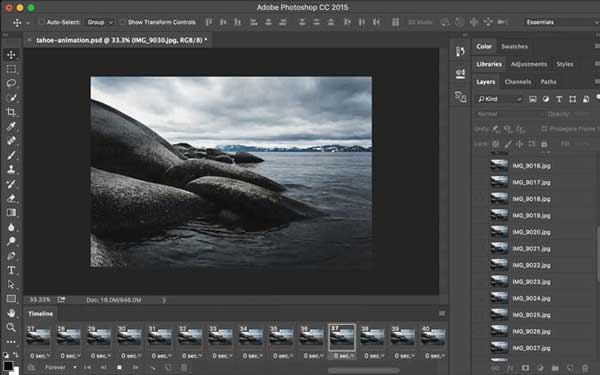Select the Zoom tool
The width and height of the screenshot is (600, 375).
point(11,327)
